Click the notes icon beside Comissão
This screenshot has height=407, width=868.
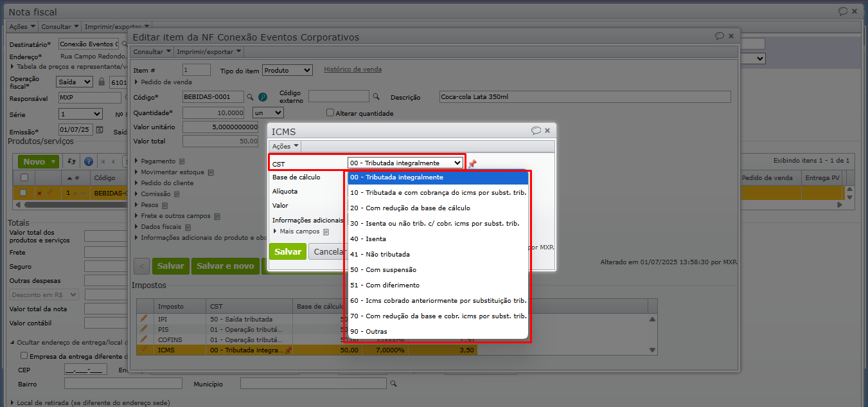pyautogui.click(x=176, y=194)
